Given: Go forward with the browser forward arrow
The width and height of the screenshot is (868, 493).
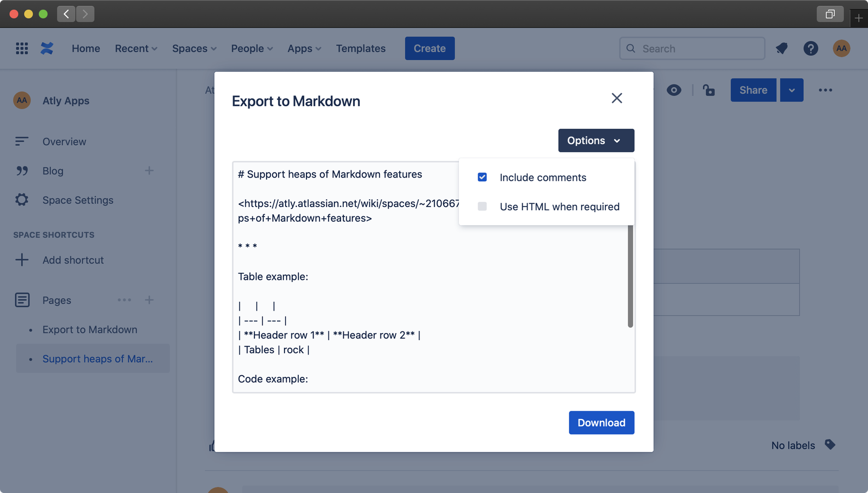Looking at the screenshot, I should pos(85,14).
